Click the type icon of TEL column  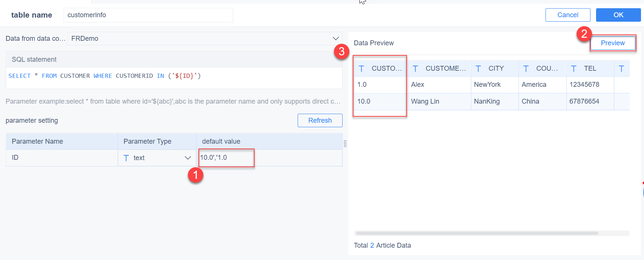coord(574,68)
